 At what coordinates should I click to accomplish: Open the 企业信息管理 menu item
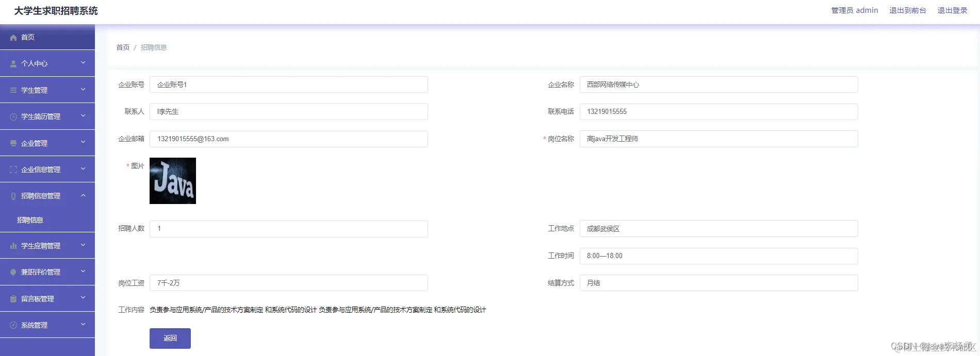click(x=47, y=169)
